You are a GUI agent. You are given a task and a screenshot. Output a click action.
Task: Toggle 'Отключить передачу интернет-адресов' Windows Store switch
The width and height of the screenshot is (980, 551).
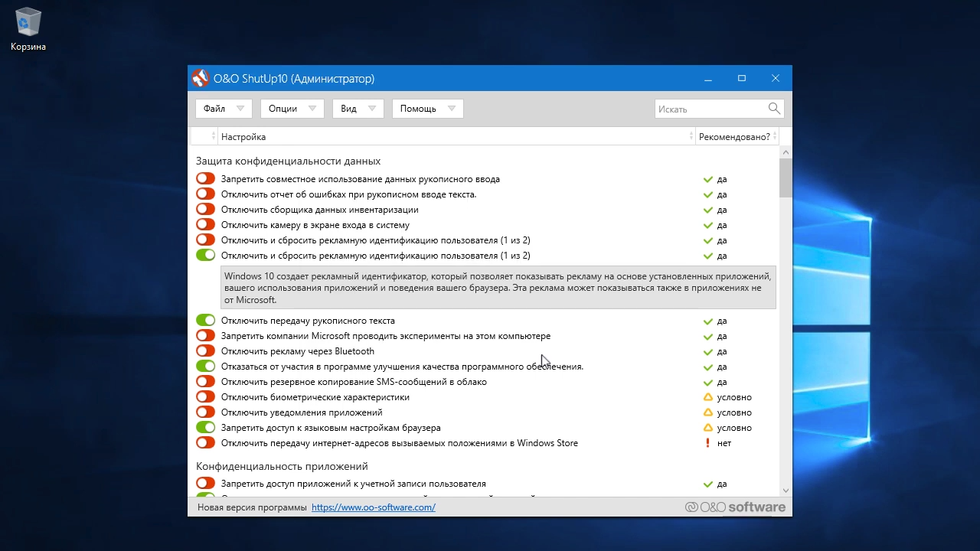point(205,442)
